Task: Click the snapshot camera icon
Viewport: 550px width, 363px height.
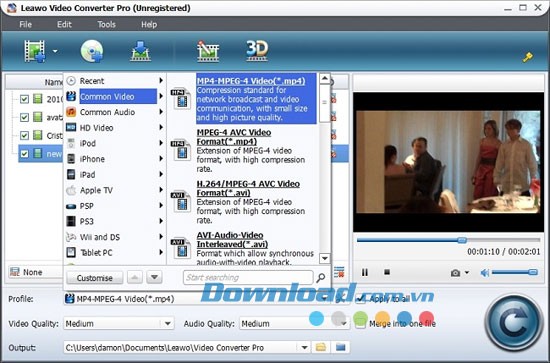Action: click(x=455, y=273)
